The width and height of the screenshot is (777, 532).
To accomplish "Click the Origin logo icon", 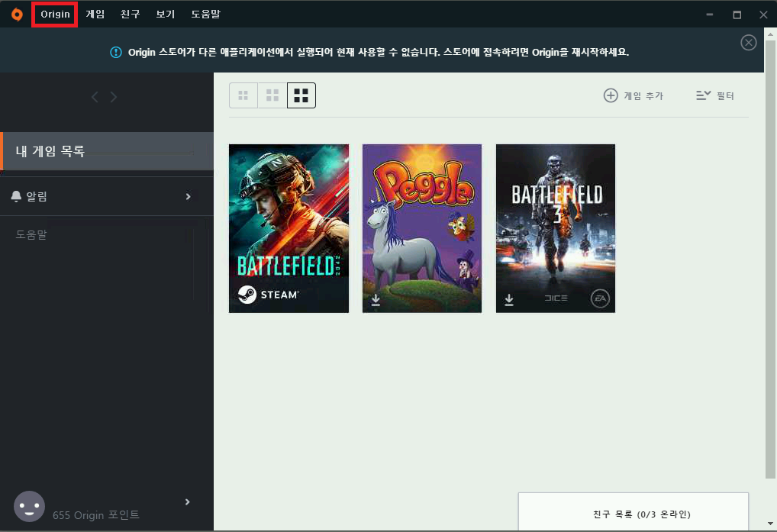I will point(17,15).
